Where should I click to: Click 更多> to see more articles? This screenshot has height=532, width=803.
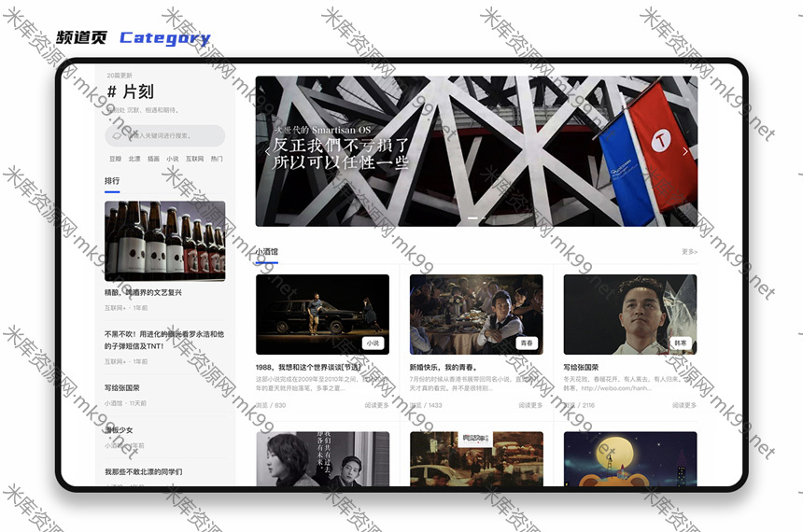click(690, 252)
